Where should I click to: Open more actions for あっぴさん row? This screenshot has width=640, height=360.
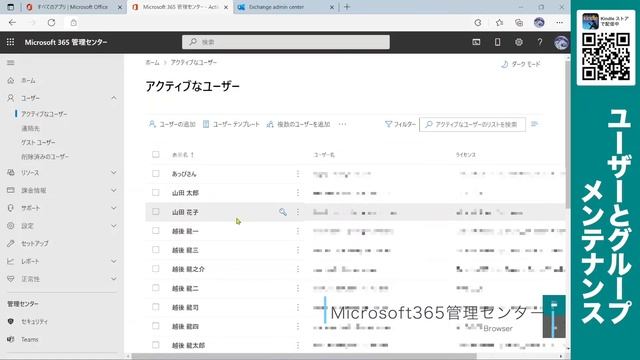(298, 174)
